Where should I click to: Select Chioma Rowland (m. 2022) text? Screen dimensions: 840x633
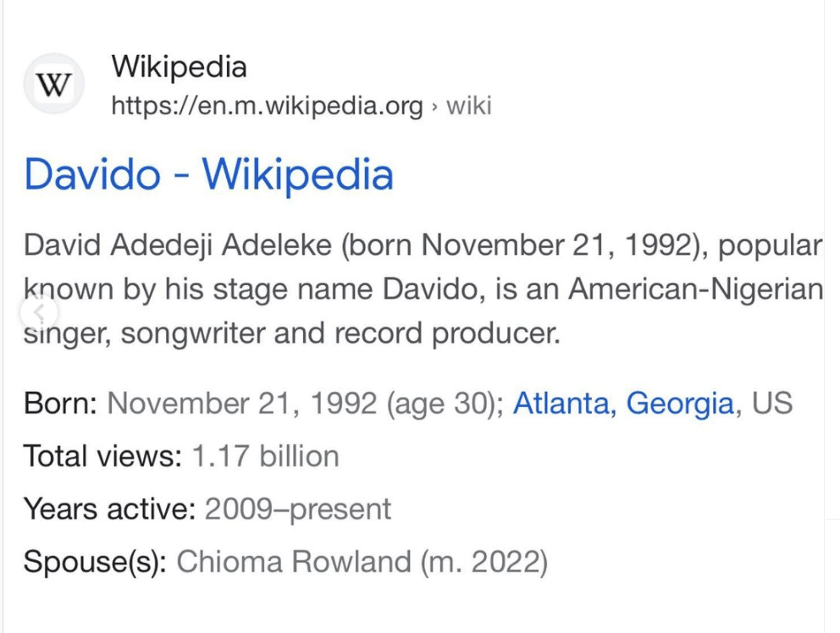coord(362,562)
